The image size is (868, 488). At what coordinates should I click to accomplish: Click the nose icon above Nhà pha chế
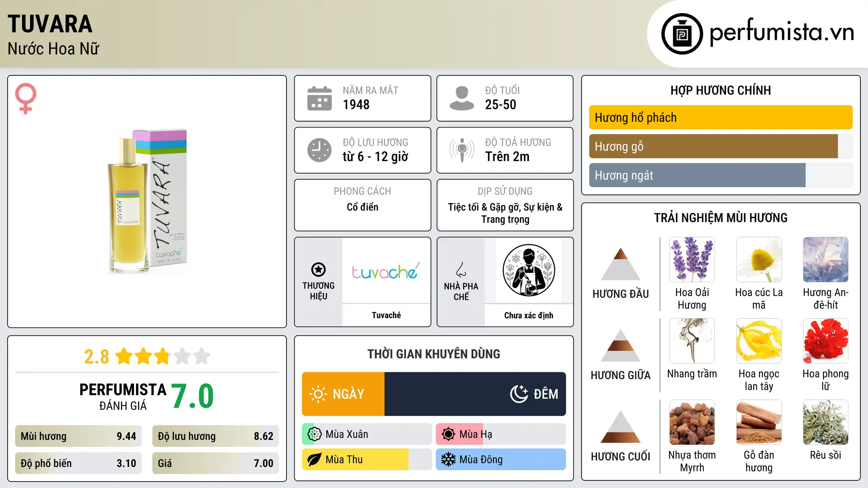pyautogui.click(x=461, y=269)
